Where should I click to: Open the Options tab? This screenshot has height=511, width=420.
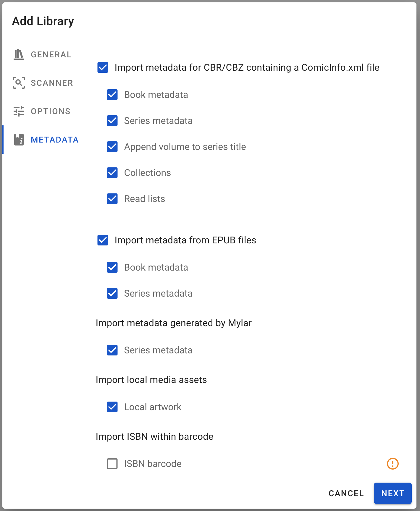pos(50,111)
